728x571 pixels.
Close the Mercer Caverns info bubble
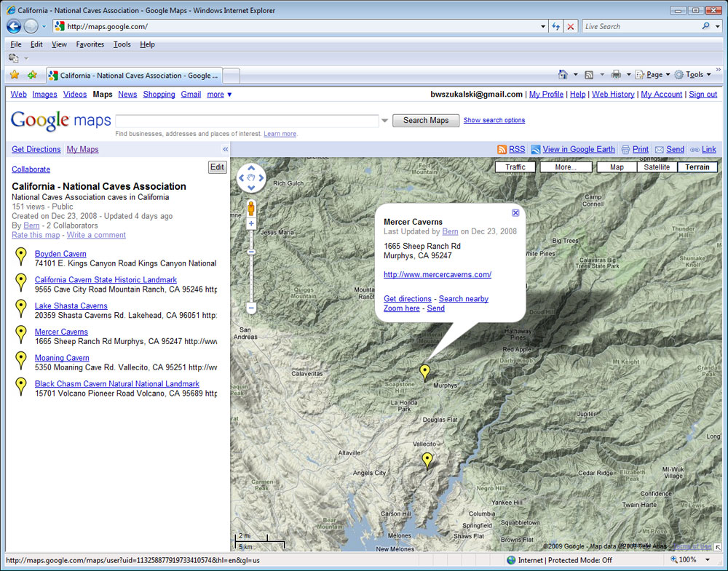pos(515,213)
